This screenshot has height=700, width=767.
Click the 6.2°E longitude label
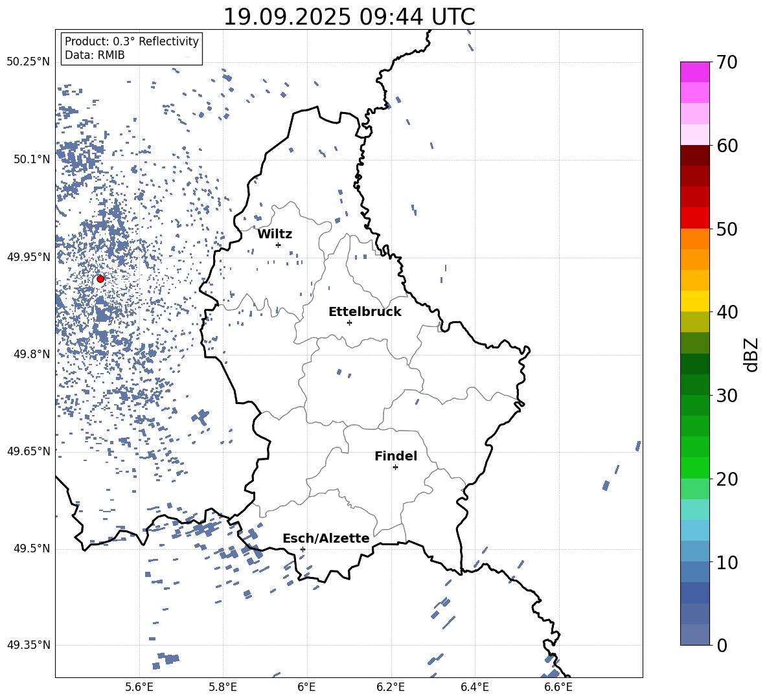coord(391,687)
